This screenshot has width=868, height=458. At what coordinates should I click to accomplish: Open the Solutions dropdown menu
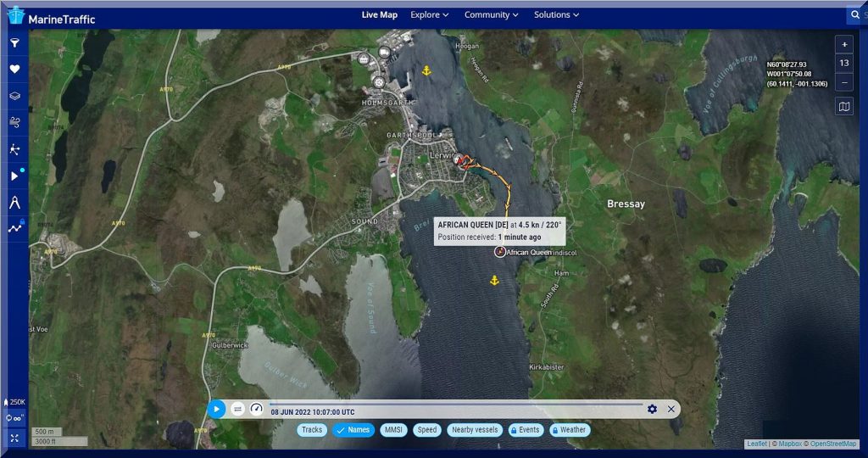point(556,15)
